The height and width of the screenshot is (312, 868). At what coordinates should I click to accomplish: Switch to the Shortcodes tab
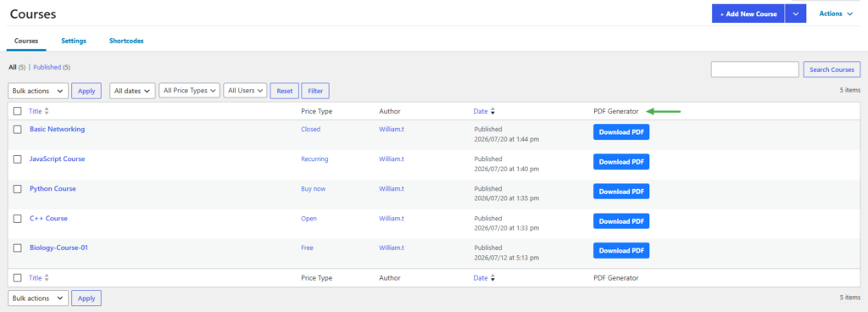click(x=126, y=41)
